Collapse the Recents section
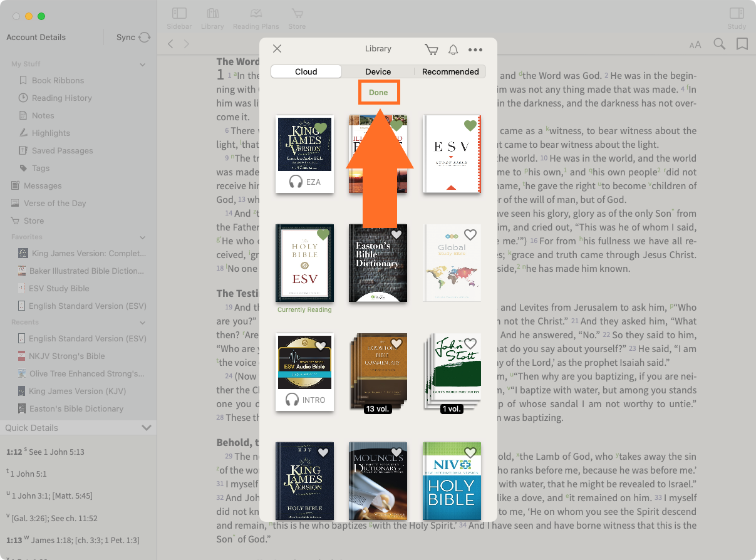The width and height of the screenshot is (756, 560). tap(143, 322)
